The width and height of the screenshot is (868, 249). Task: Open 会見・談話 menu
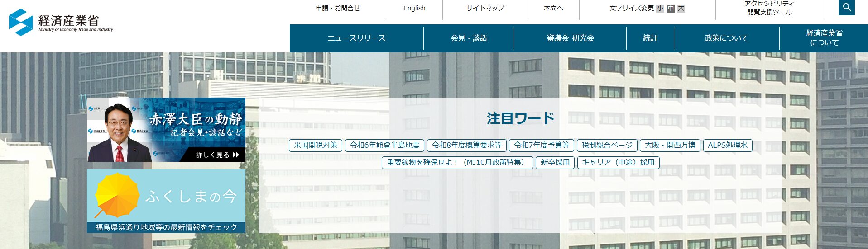(469, 38)
